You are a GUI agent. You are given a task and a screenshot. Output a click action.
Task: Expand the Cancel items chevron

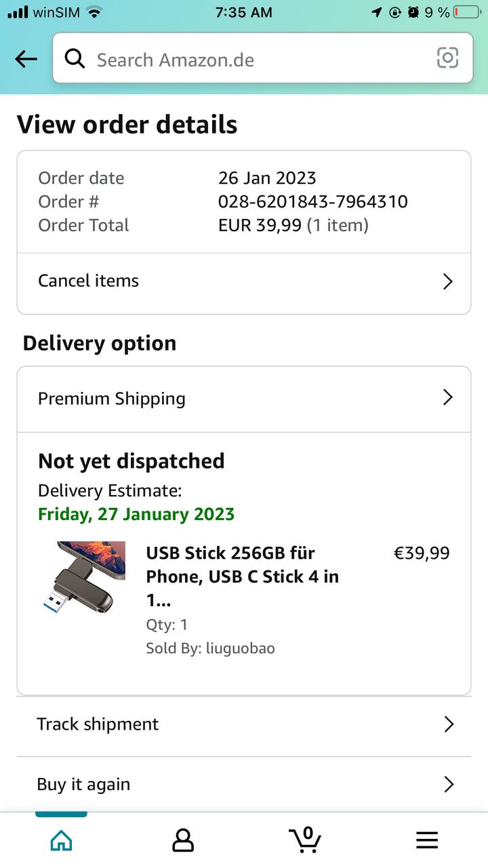[x=447, y=281]
